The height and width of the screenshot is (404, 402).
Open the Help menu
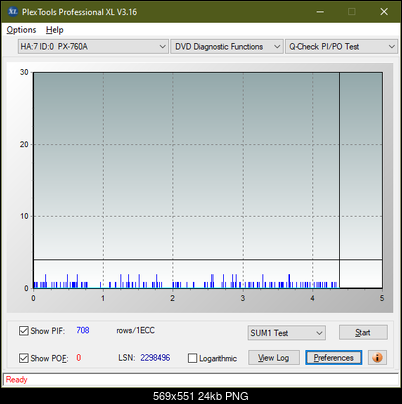pyautogui.click(x=54, y=30)
